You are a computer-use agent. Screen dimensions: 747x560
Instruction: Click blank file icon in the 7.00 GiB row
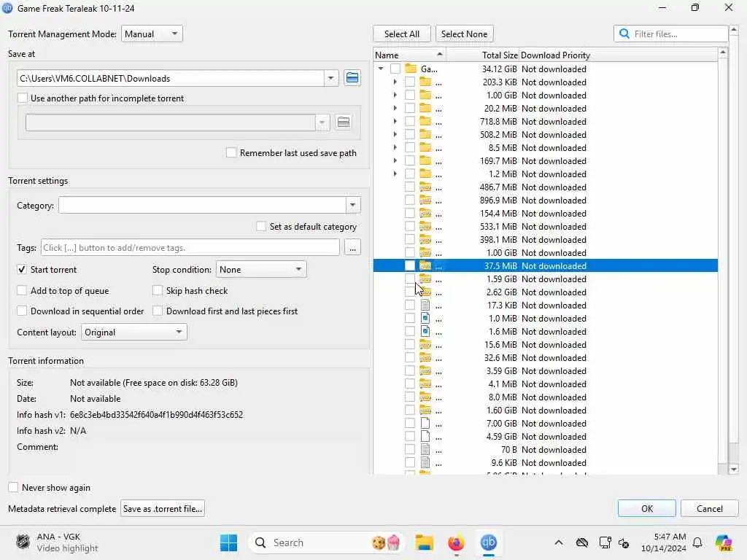point(425,424)
